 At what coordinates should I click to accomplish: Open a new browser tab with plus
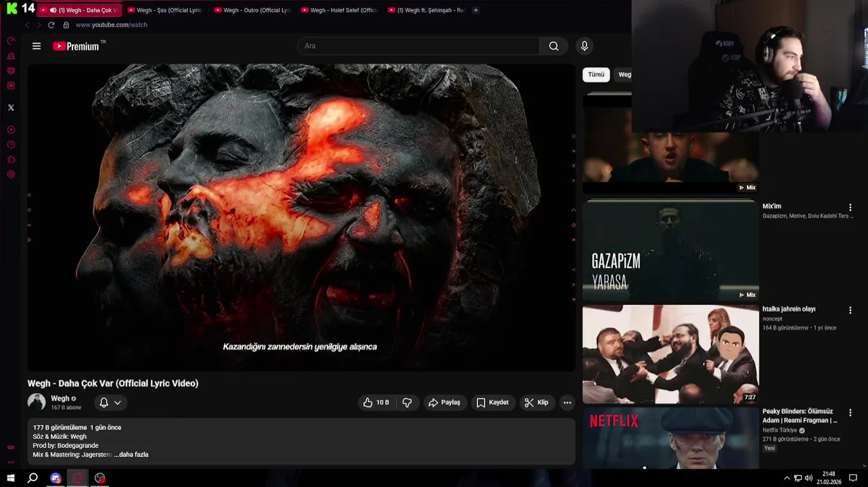pyautogui.click(x=476, y=10)
